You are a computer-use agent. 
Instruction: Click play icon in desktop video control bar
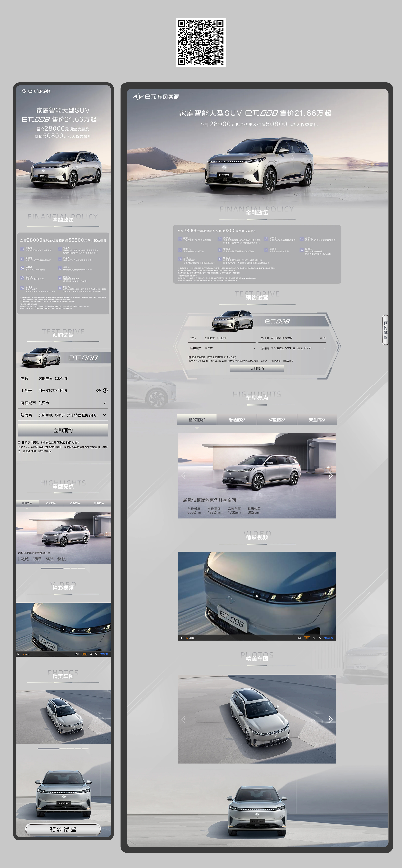pyautogui.click(x=182, y=638)
